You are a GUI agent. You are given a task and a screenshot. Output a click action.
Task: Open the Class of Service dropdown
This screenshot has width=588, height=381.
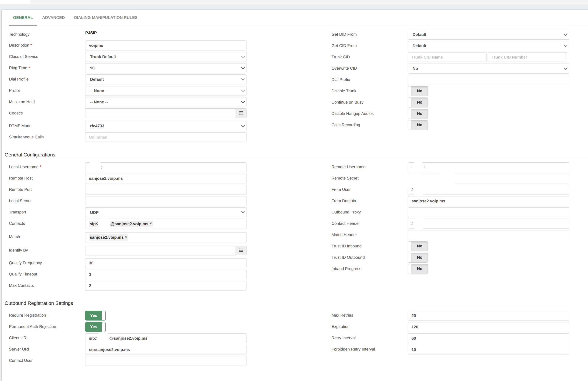(165, 57)
